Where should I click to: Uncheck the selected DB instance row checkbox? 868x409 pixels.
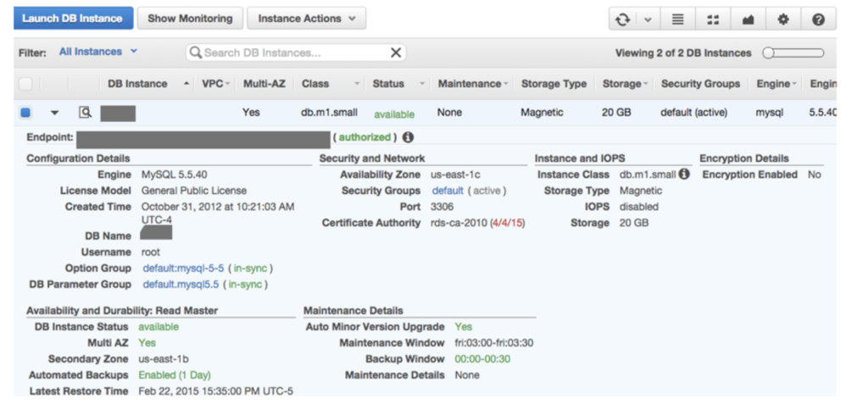(25, 112)
